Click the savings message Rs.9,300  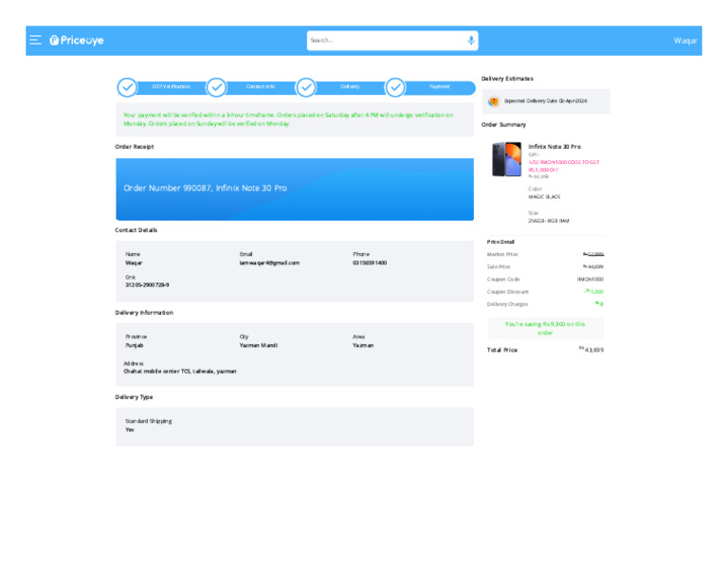click(x=545, y=329)
